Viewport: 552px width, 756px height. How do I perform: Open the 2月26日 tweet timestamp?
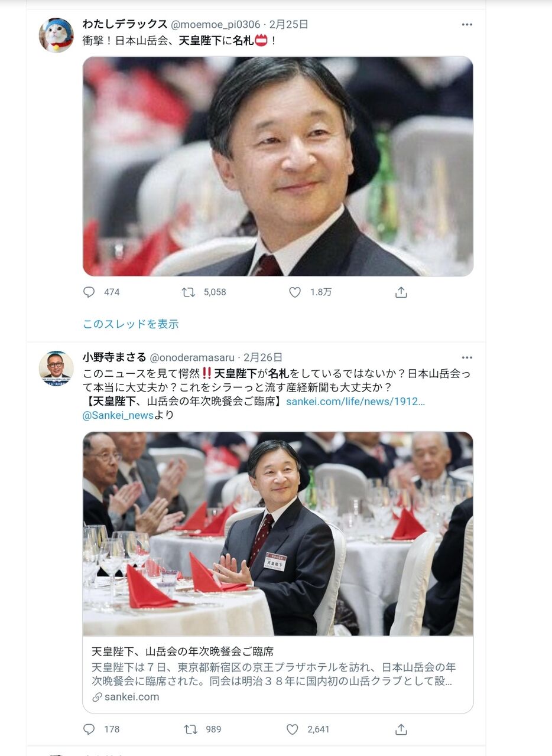pyautogui.click(x=263, y=358)
